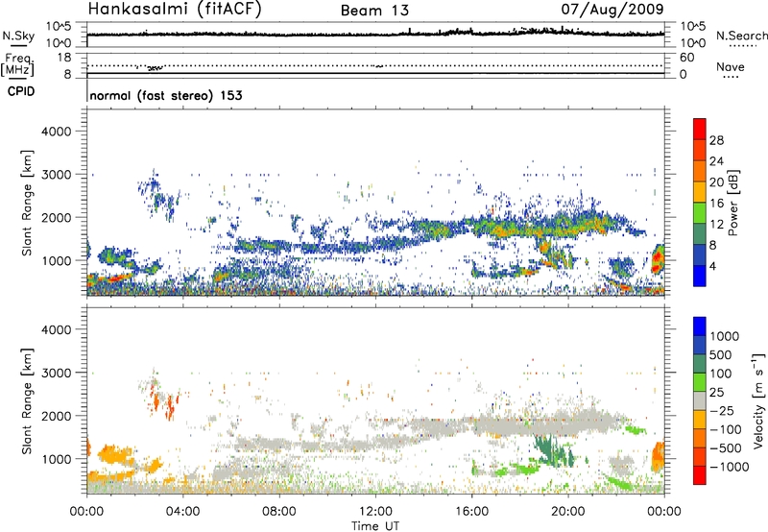Click the 'N.Search' legend label
Image resolution: width=768 pixels, height=532 pixels.
click(741, 36)
